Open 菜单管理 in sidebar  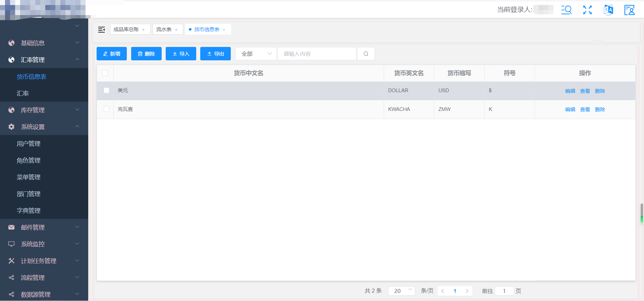click(x=44, y=177)
